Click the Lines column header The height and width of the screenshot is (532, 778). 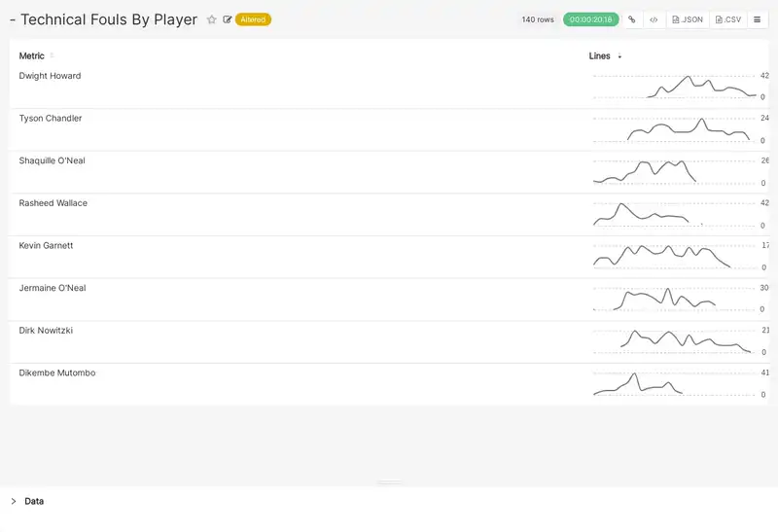(599, 56)
